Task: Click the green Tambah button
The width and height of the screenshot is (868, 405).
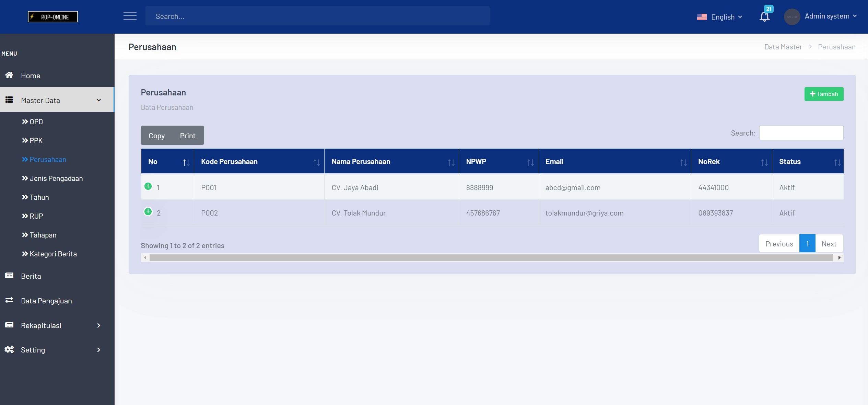Action: (824, 94)
